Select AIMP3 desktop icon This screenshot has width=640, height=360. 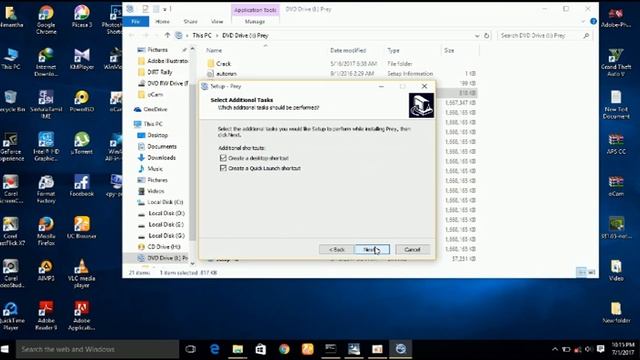[x=46, y=270]
